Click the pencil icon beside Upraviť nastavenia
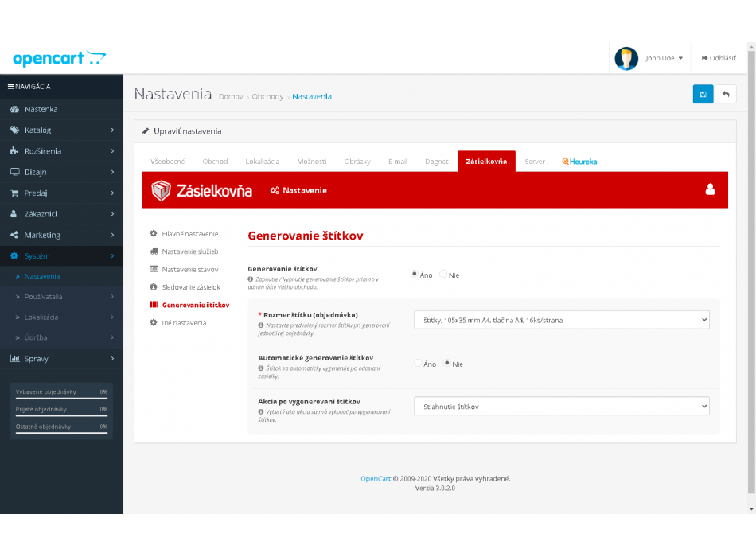This screenshot has height=557, width=756. 146,131
